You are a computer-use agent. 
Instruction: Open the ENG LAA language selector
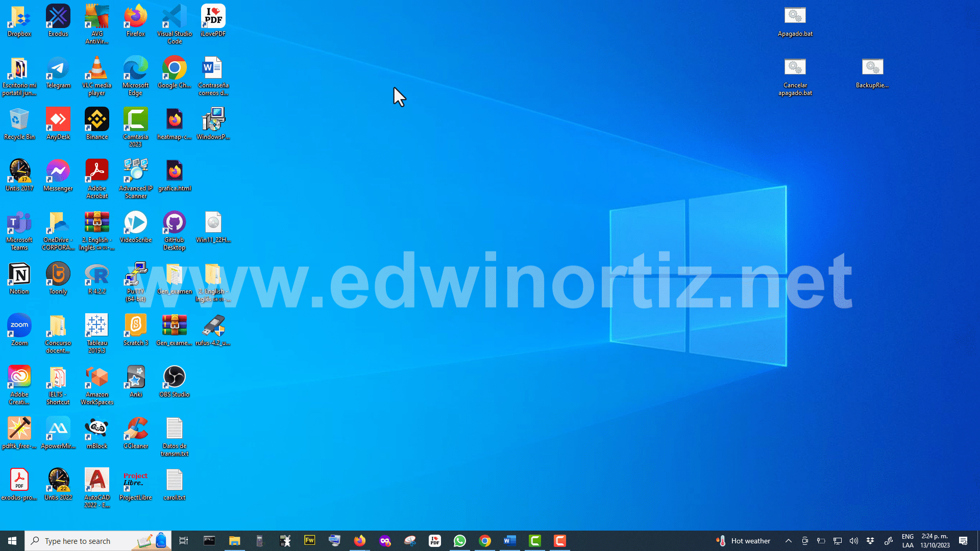pos(908,541)
